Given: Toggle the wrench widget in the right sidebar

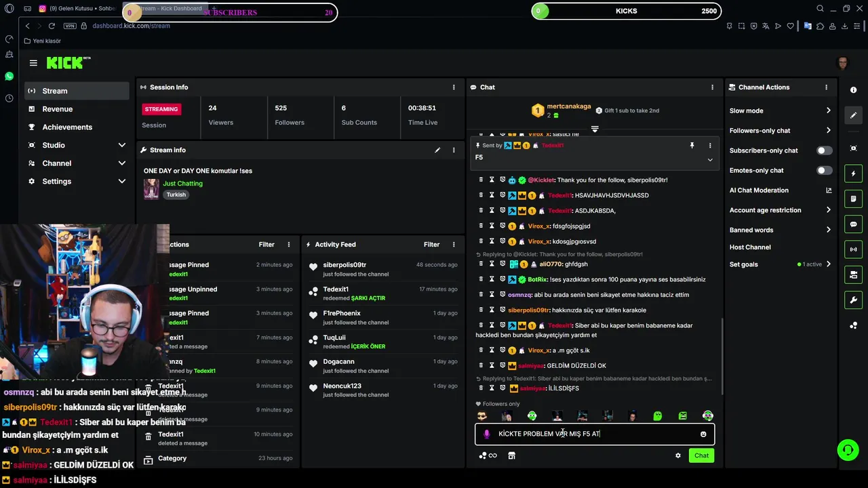Looking at the screenshot, I should (x=853, y=300).
